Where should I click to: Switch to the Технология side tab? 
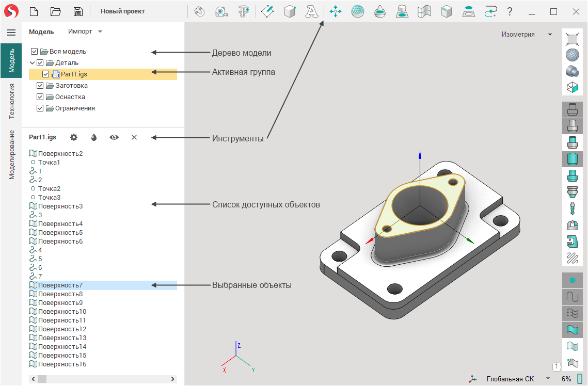click(11, 102)
